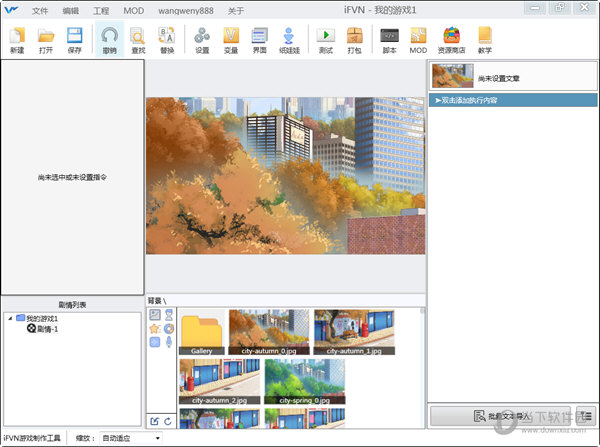Viewport: 600px width, 447px height.
Task: Click the 打包 (Package) box icon
Action: click(x=355, y=40)
